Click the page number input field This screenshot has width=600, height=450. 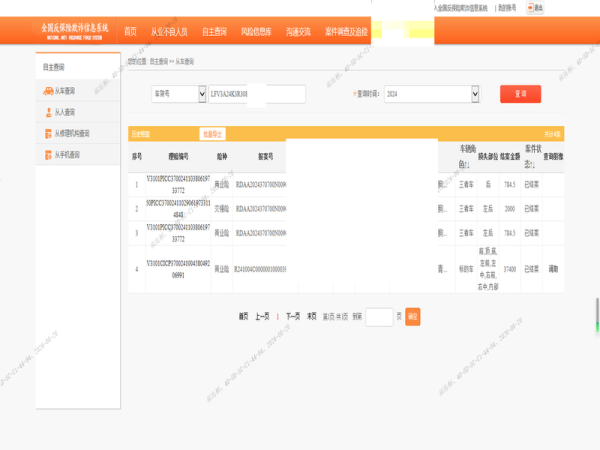(x=379, y=317)
